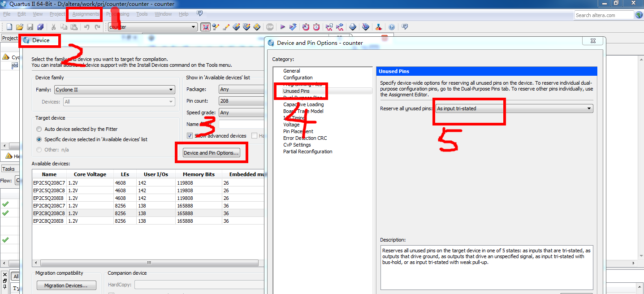Click the first clock icon right of Analysis
This screenshot has height=294, width=644.
tap(306, 27)
